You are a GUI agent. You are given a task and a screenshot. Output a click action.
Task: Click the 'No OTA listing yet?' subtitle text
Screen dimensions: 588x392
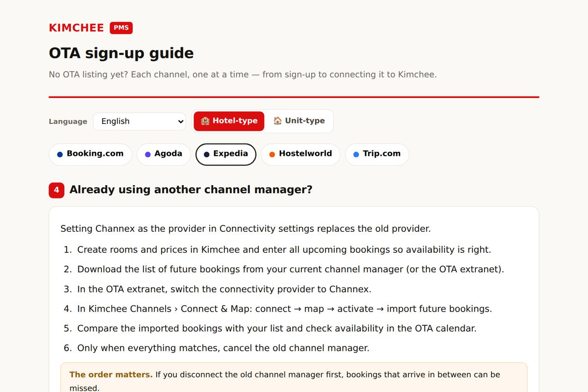[243, 75]
